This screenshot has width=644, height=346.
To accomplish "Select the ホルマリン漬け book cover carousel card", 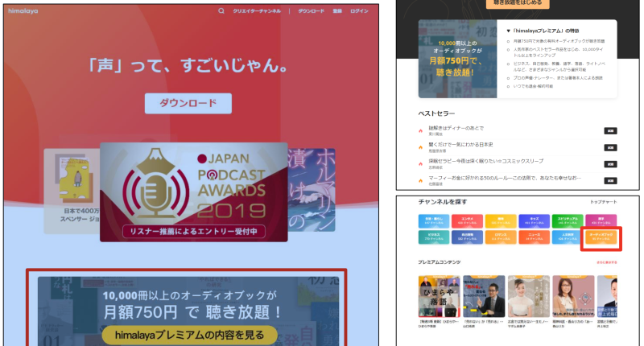I will [x=312, y=190].
